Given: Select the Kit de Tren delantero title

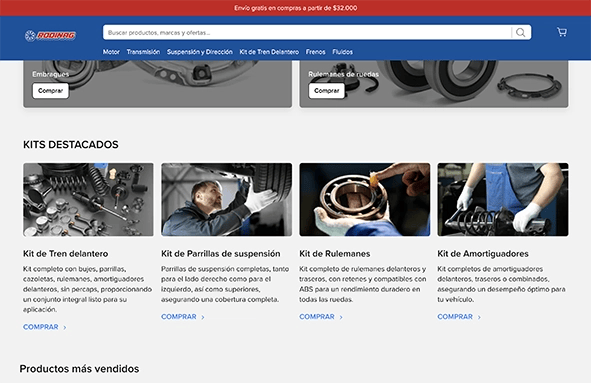Looking at the screenshot, I should click(66, 254).
